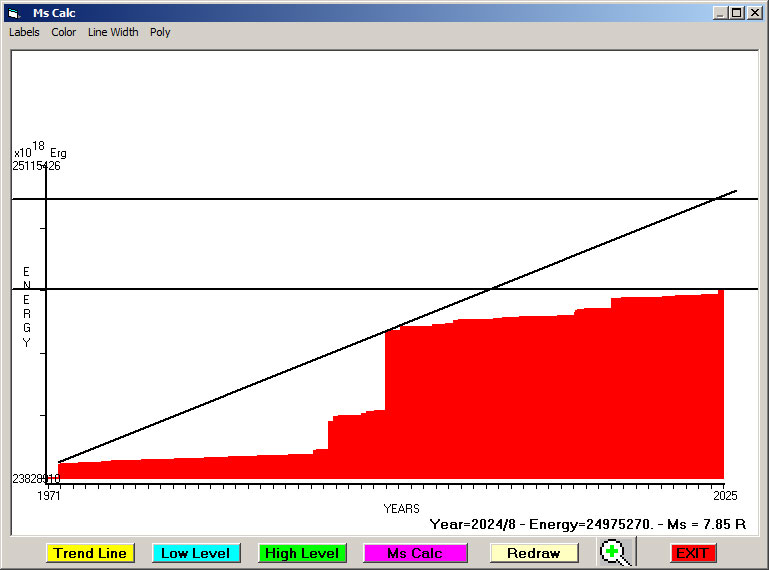
Task: Open the Color menu
Action: pyautogui.click(x=64, y=32)
